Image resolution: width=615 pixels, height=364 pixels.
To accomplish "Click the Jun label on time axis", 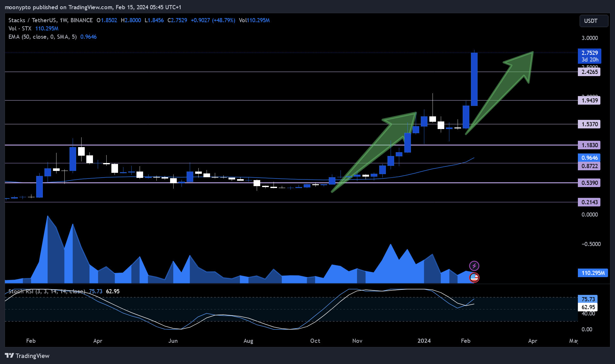I will point(173,341).
